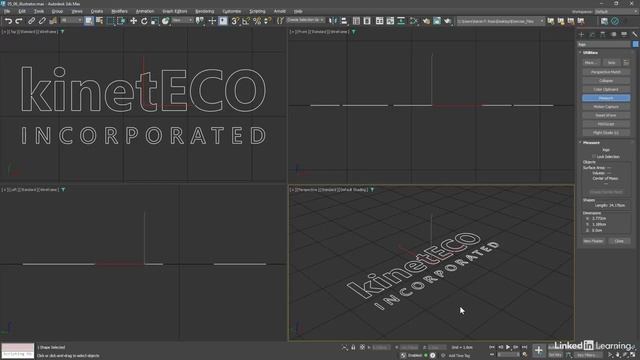The width and height of the screenshot is (640, 360).
Task: Click the Reset XForm utility button
Action: click(606, 116)
